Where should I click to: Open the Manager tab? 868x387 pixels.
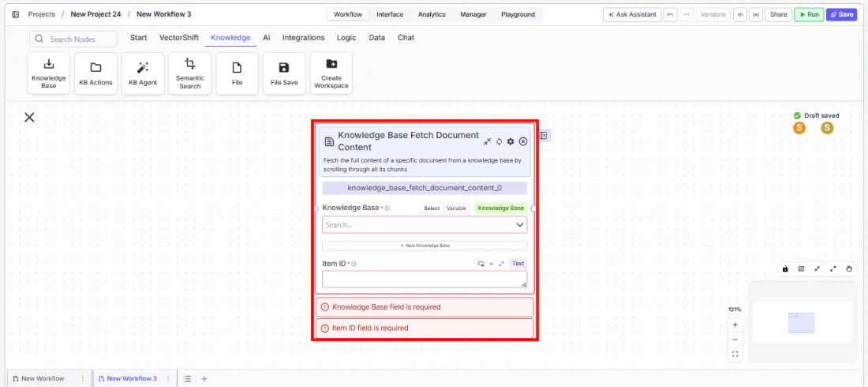[x=473, y=14]
